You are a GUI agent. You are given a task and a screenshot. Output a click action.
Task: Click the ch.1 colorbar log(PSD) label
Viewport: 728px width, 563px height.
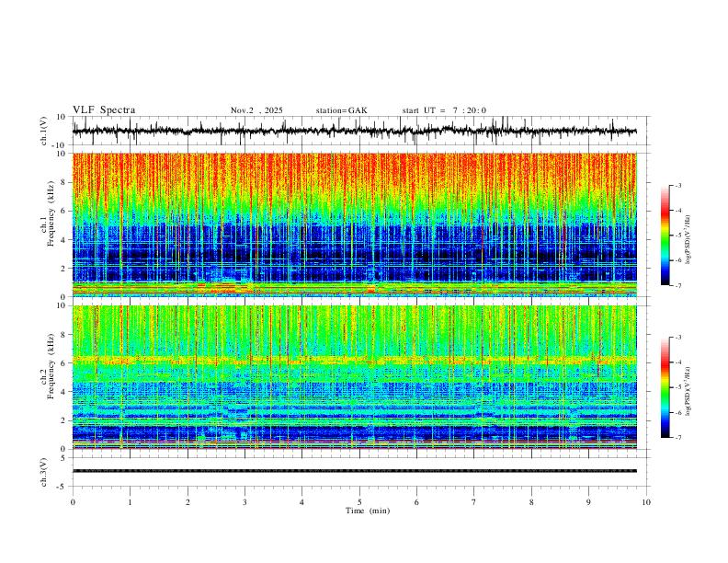tap(688, 240)
